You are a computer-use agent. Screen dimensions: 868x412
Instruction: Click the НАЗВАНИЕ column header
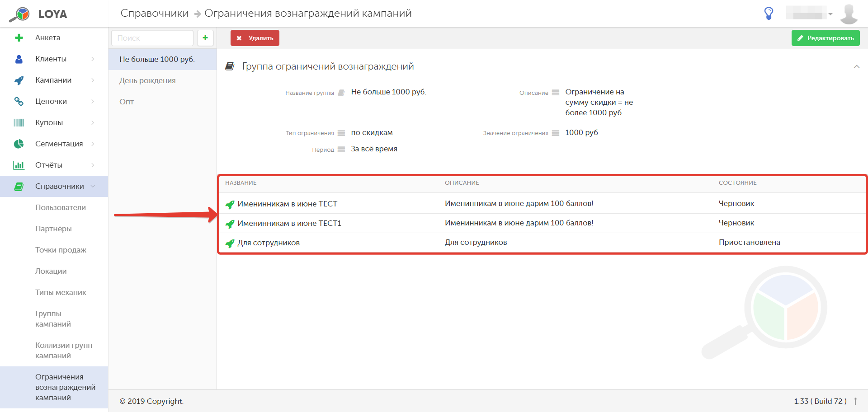[x=241, y=183]
